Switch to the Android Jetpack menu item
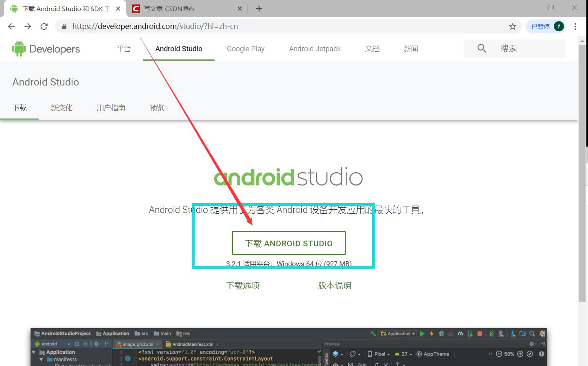 pos(314,48)
